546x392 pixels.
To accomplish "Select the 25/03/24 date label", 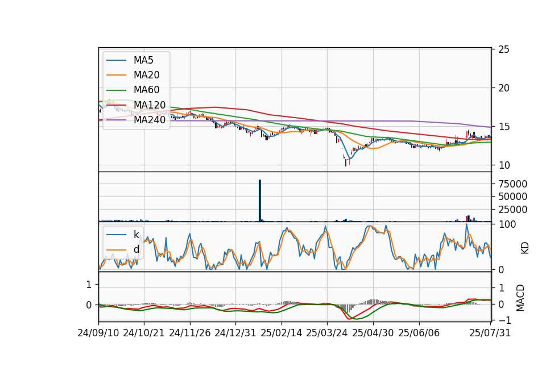I will point(327,333).
